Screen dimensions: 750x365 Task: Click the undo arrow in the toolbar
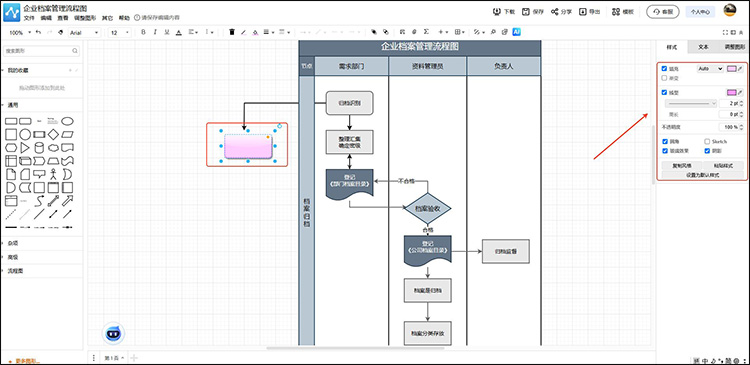click(x=38, y=32)
